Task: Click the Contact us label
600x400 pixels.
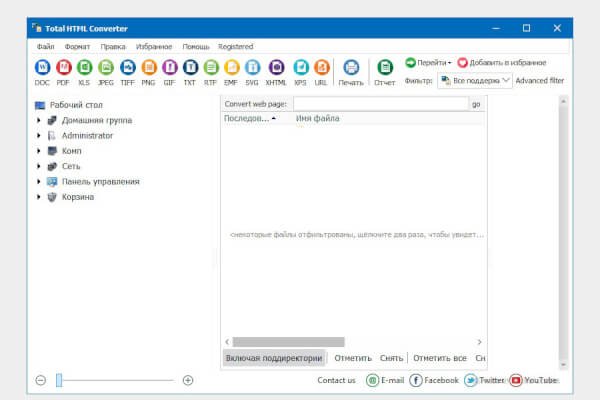Action: tap(336, 380)
